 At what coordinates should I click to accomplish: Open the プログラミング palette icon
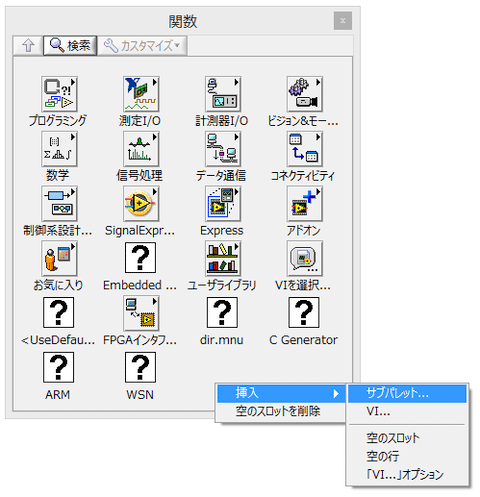click(x=59, y=94)
